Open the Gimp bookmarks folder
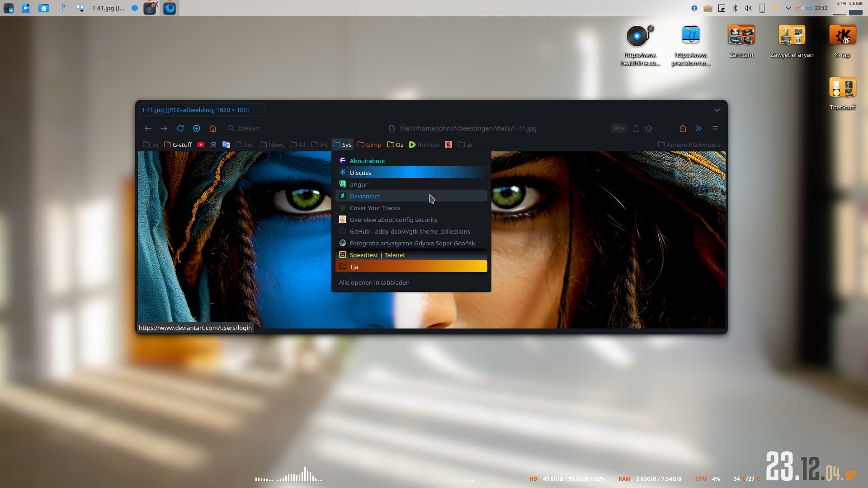 369,145
